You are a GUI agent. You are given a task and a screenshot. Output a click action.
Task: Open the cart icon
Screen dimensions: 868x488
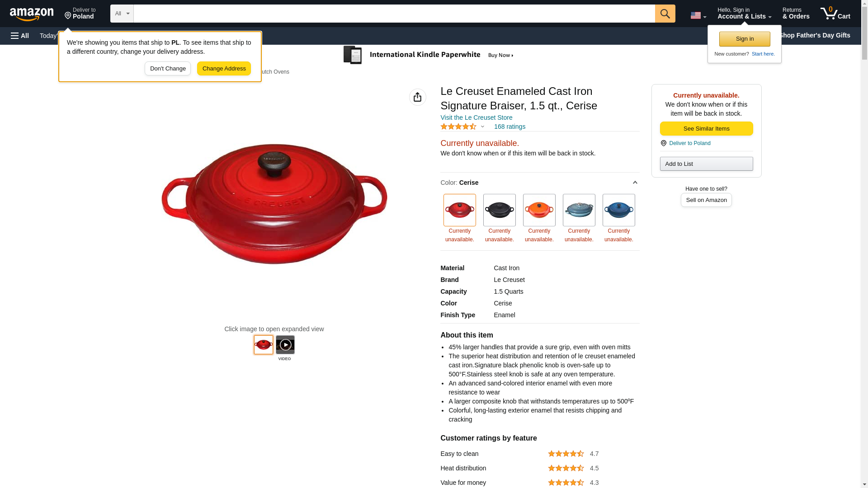tap(835, 14)
